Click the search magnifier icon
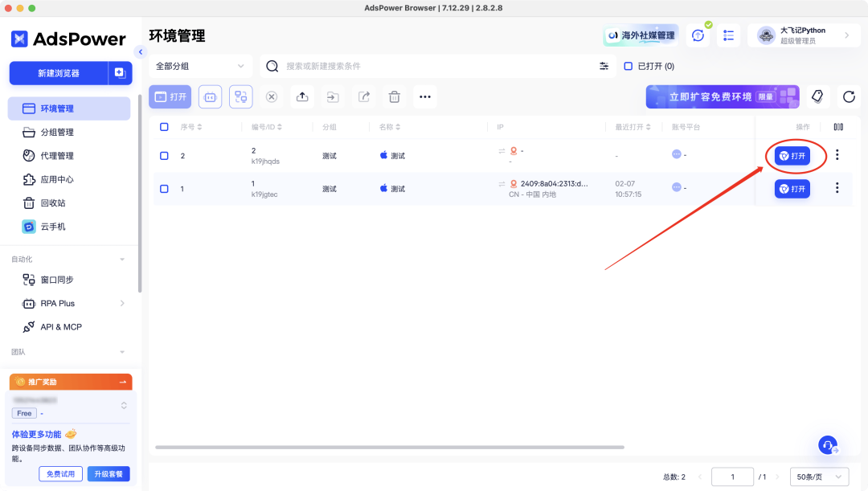The height and width of the screenshot is (491, 868). pyautogui.click(x=272, y=67)
